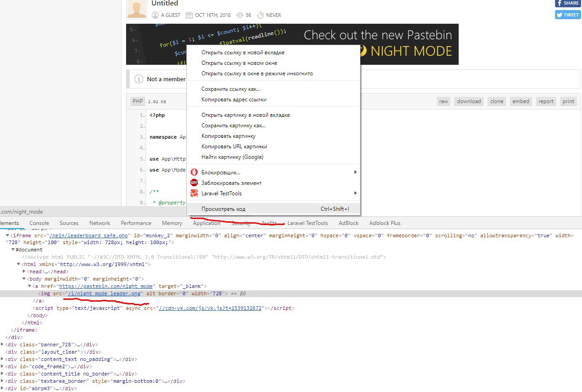Image resolution: width=582 pixels, height=392 pixels.
Task: Click the expiry clock icon beside NEVER
Action: click(x=260, y=15)
